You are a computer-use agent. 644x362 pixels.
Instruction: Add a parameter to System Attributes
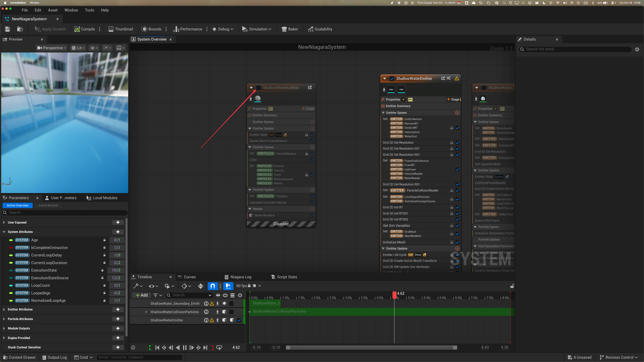click(x=118, y=232)
